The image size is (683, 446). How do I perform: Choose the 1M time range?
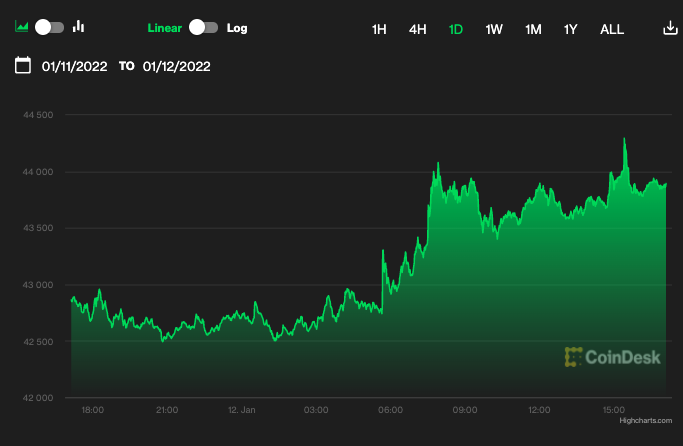point(533,29)
